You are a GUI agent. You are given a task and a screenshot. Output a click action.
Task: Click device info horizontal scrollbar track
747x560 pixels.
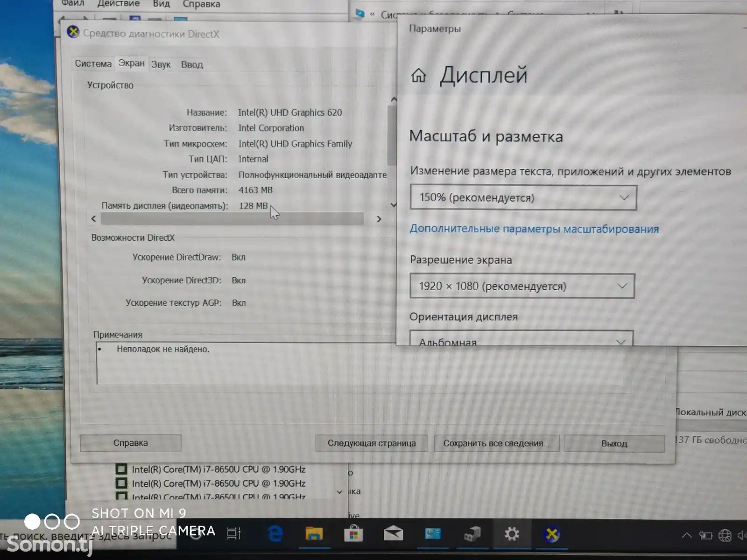(x=232, y=218)
